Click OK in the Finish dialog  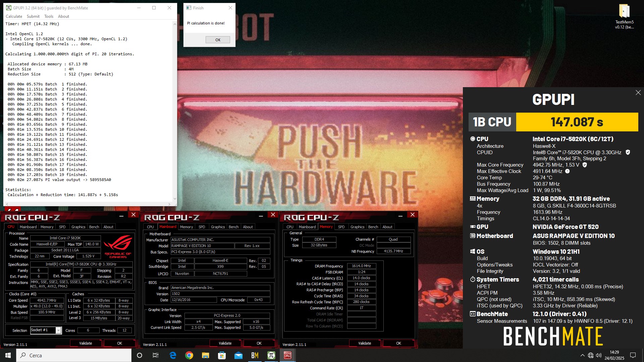pyautogui.click(x=218, y=40)
